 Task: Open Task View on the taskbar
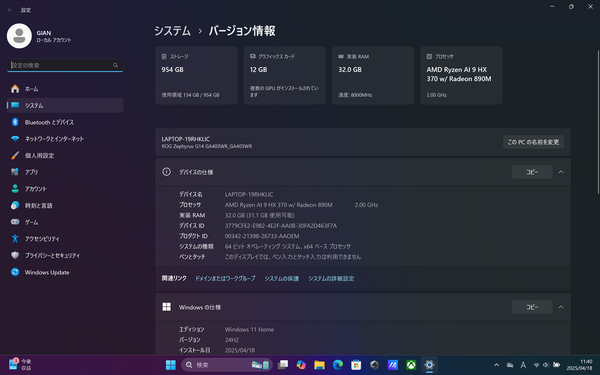(x=283, y=365)
